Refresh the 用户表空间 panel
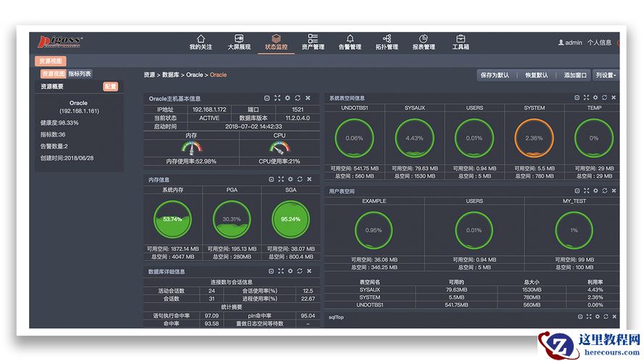The width and height of the screenshot is (644, 361). tap(605, 191)
